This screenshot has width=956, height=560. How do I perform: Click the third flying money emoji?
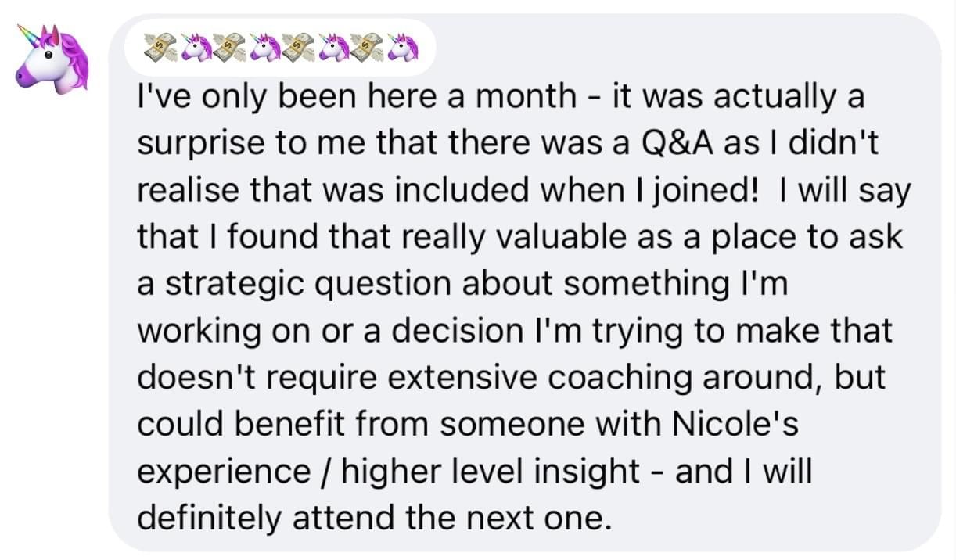click(298, 48)
